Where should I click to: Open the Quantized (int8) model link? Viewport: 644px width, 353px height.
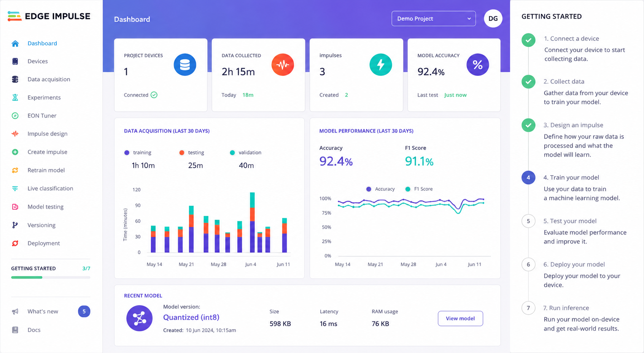(191, 317)
